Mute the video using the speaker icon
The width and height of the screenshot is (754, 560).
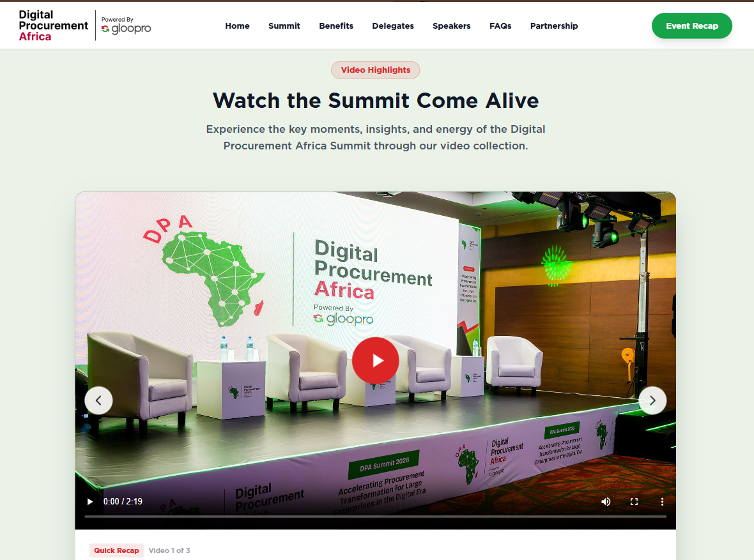[x=606, y=501]
